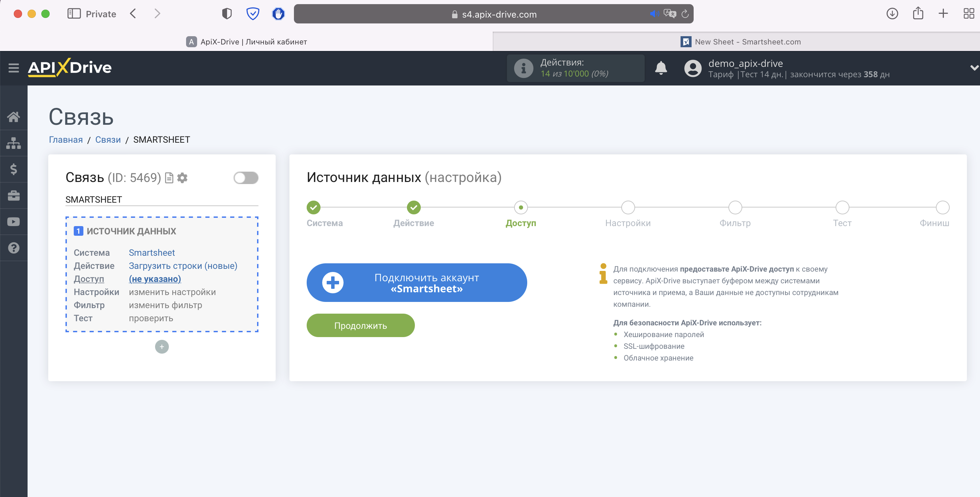Click the translate icon in address bar
This screenshot has height=497, width=980.
pyautogui.click(x=670, y=14)
